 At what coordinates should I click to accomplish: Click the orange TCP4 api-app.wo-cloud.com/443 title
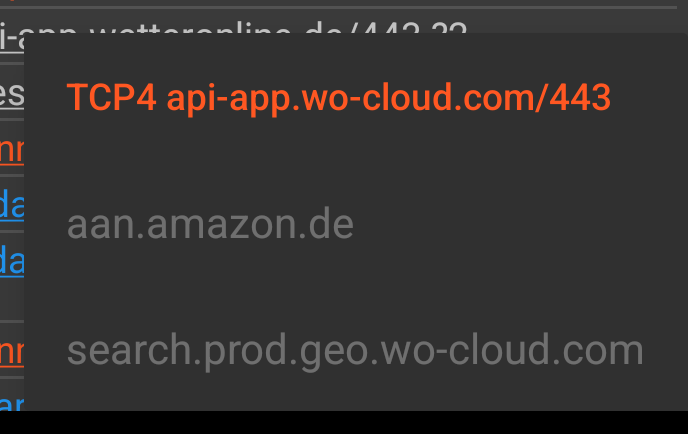click(338, 97)
